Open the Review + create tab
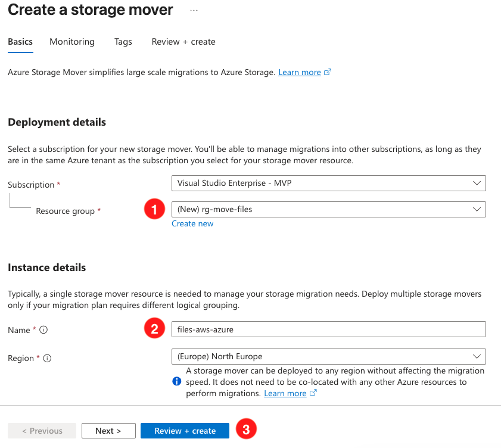 [183, 42]
